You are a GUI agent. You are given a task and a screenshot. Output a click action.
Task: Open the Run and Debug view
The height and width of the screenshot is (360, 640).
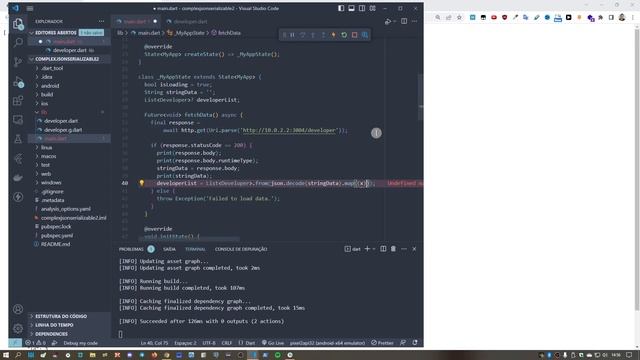click(18, 82)
